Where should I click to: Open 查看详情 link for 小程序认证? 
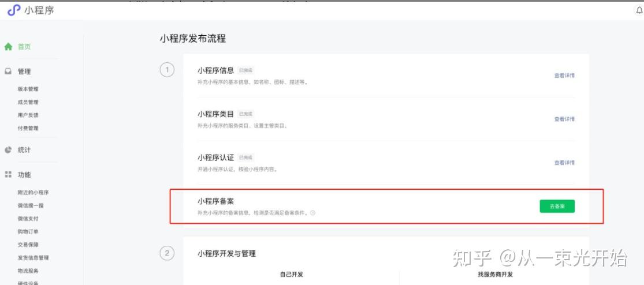(x=564, y=163)
